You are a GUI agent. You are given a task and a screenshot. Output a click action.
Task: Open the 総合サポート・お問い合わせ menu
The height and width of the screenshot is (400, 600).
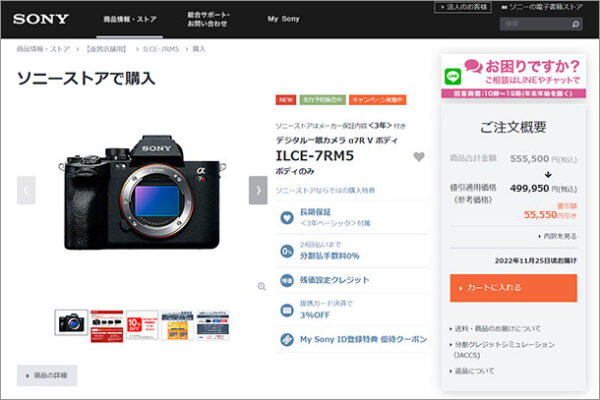click(208, 19)
